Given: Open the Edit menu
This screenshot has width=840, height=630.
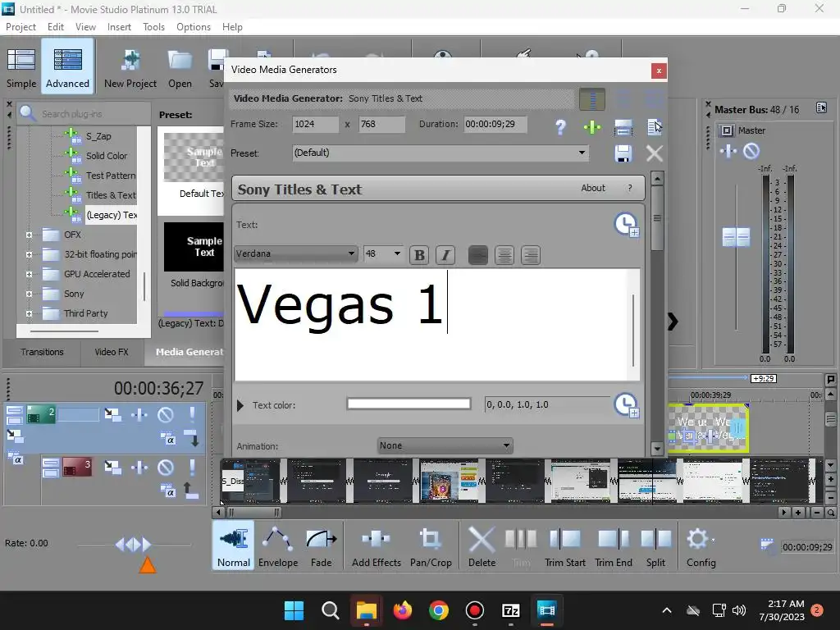Looking at the screenshot, I should [55, 27].
